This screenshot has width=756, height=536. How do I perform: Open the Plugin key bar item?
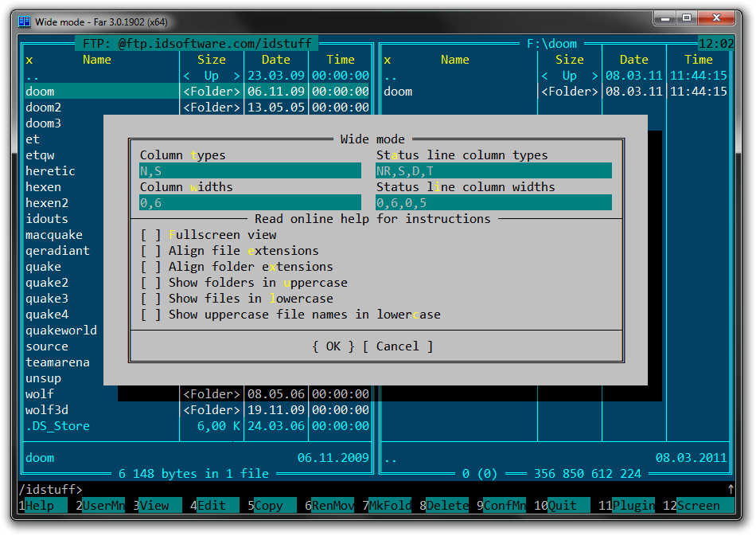(x=633, y=506)
